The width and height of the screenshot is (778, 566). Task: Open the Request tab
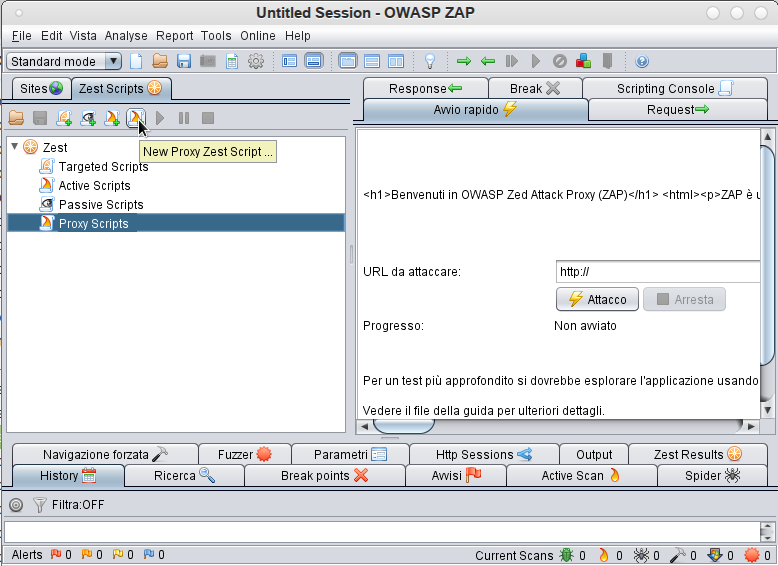tap(678, 110)
